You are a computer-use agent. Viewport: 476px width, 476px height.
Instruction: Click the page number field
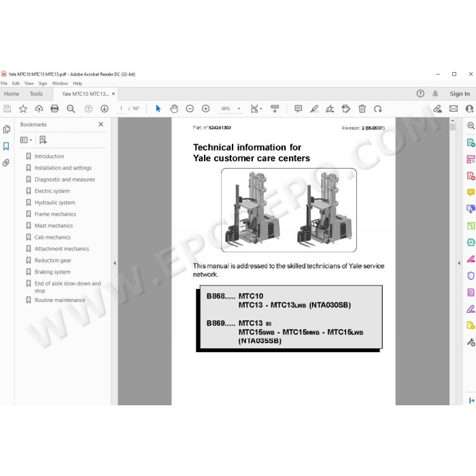pos(121,109)
